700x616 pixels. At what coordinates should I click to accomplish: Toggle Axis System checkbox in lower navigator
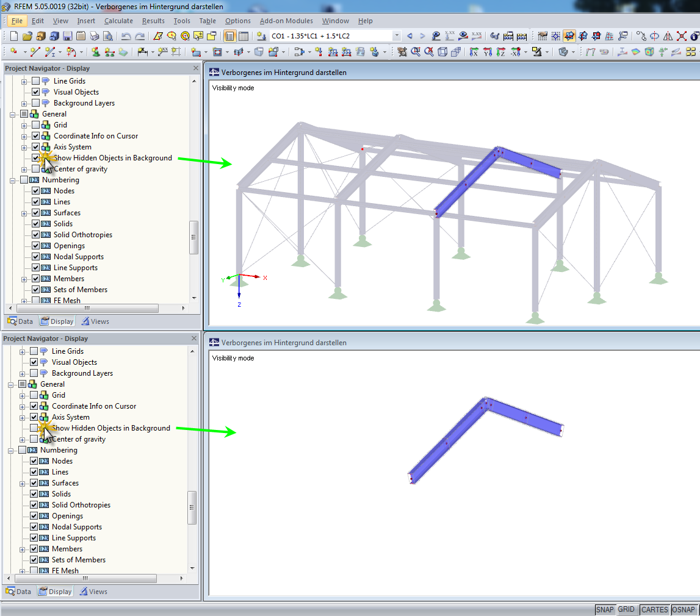(34, 417)
